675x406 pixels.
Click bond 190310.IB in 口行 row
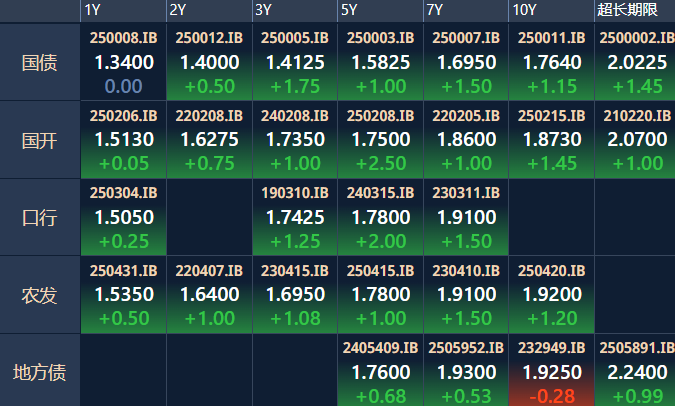(x=295, y=217)
